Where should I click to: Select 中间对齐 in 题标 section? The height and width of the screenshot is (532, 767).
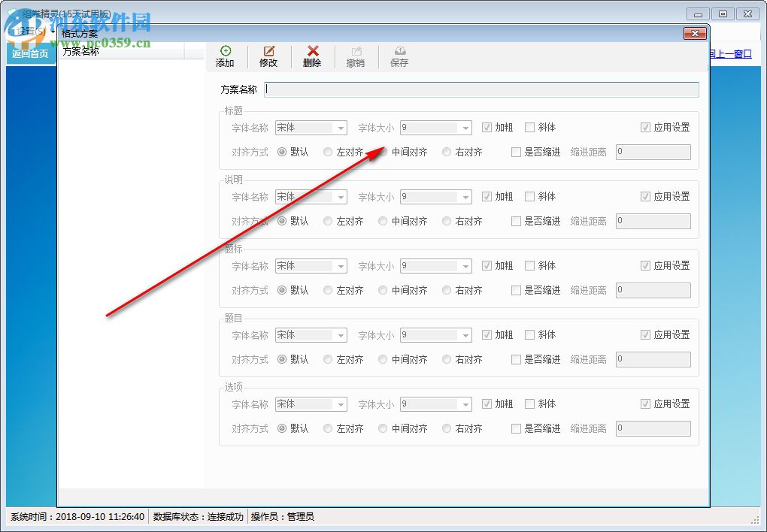click(383, 290)
